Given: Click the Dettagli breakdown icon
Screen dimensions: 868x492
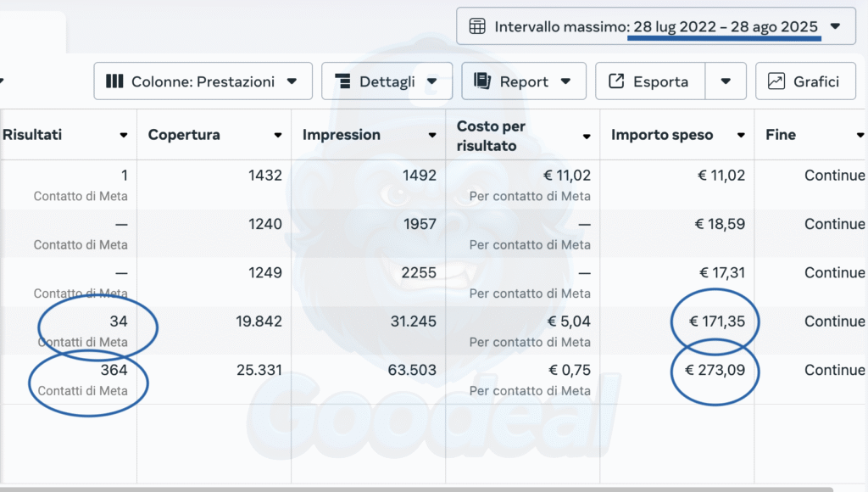Looking at the screenshot, I should (343, 81).
